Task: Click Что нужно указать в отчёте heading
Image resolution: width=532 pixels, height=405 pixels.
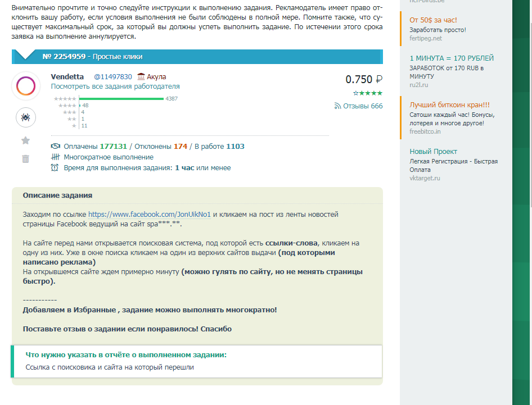Action: (x=126, y=355)
